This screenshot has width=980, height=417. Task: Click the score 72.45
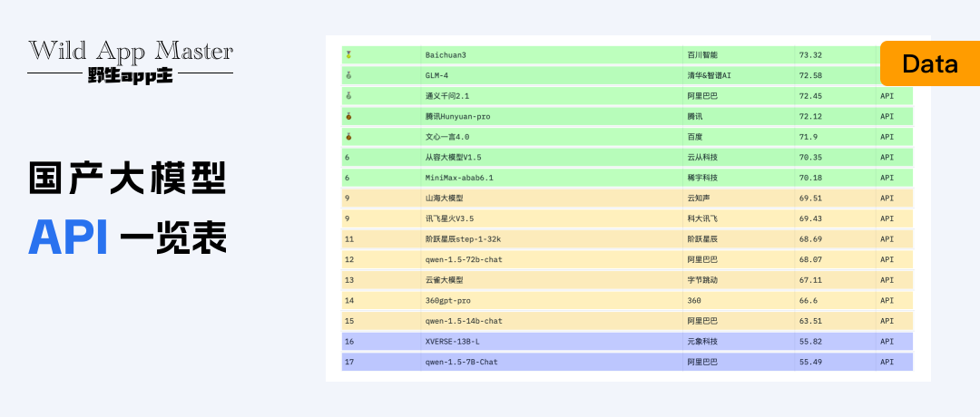coord(810,96)
